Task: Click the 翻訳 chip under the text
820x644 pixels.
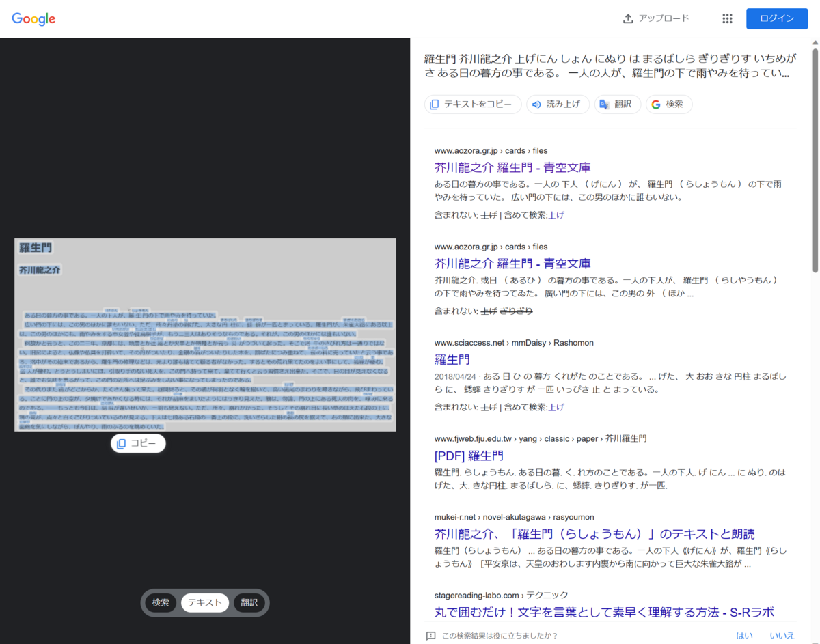Action: click(618, 104)
